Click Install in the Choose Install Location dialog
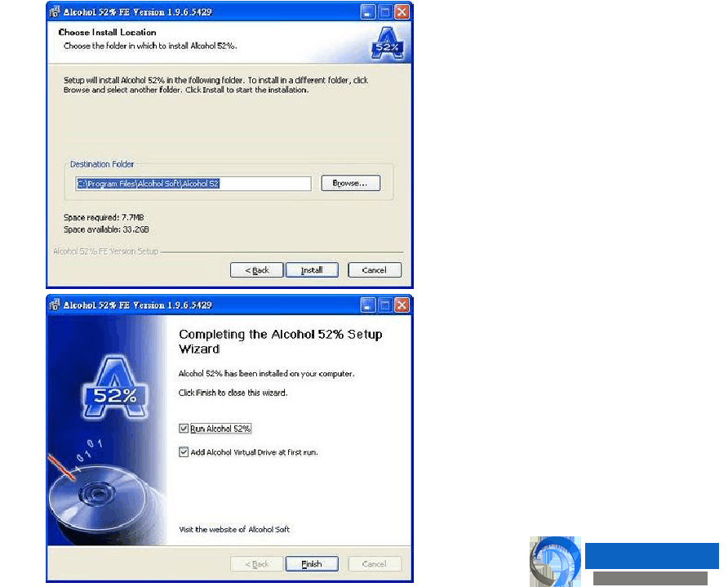Viewport: 728px width, 587px height. click(312, 269)
